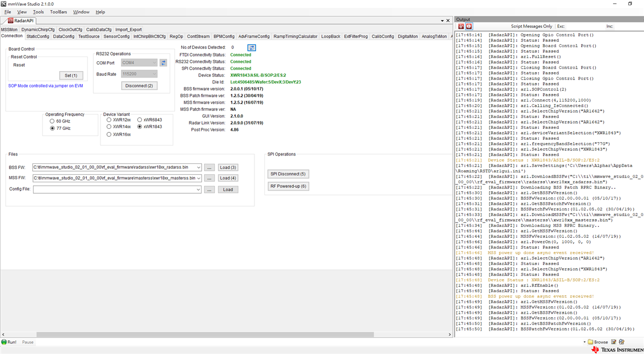Click the RadarAPI tab icon
Screen dimensions: 644x354
[x=10, y=21]
